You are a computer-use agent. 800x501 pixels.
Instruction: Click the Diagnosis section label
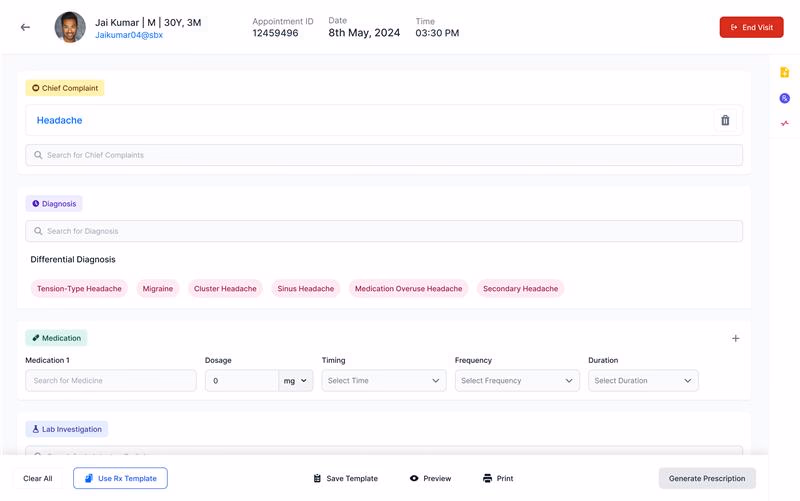pos(54,204)
